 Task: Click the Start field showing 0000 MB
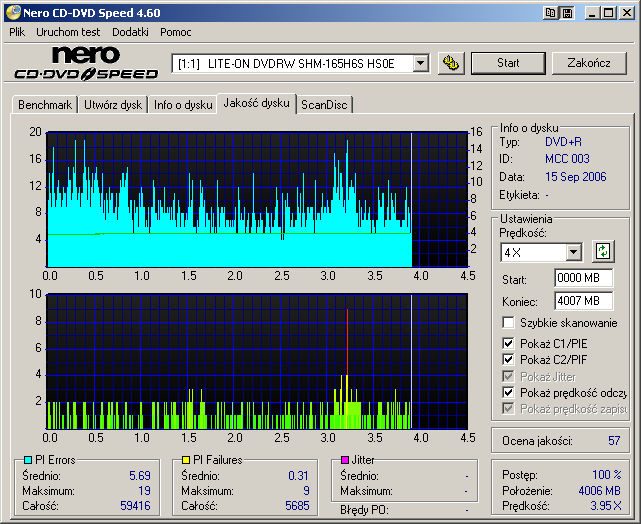pos(583,278)
